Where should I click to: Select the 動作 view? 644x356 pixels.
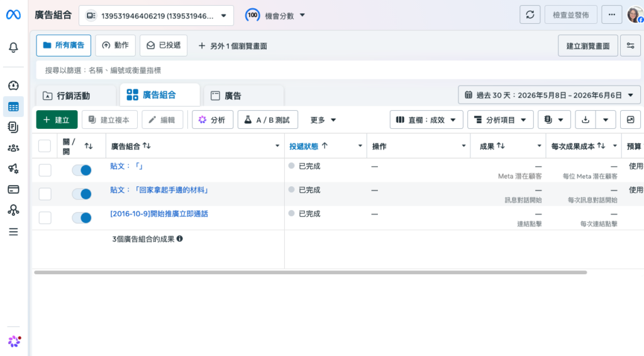pos(116,45)
